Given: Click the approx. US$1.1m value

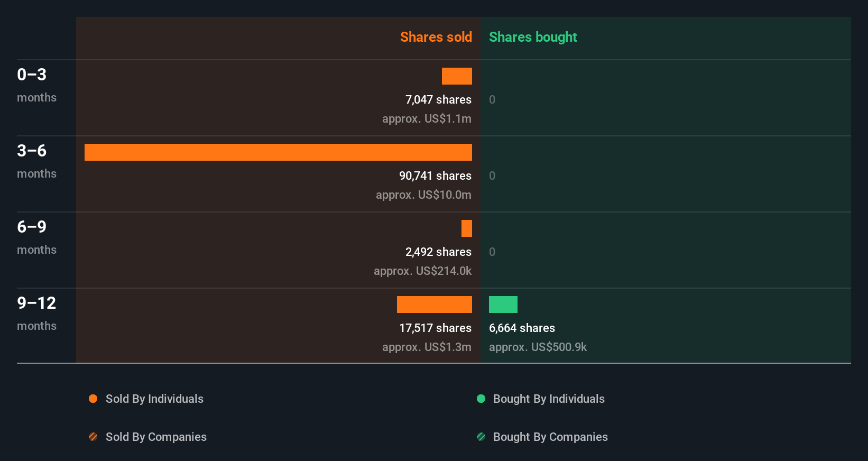Looking at the screenshot, I should 427,119.
